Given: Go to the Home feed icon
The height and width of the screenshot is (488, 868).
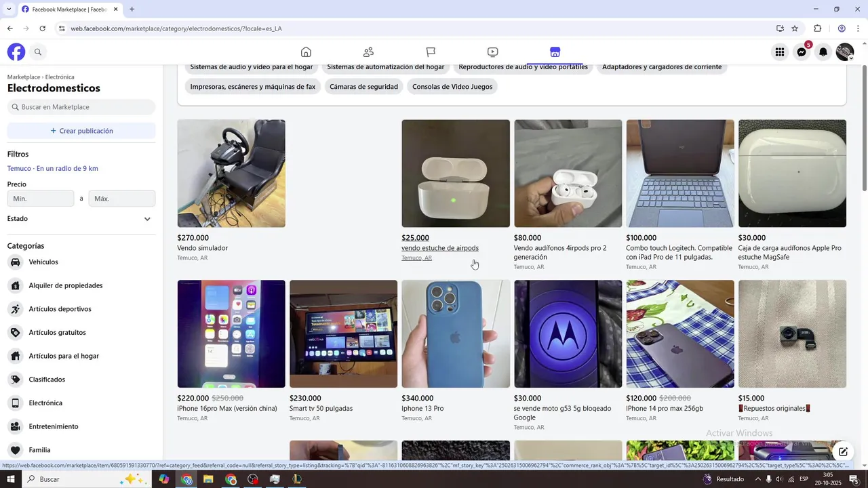Looking at the screenshot, I should 306,52.
